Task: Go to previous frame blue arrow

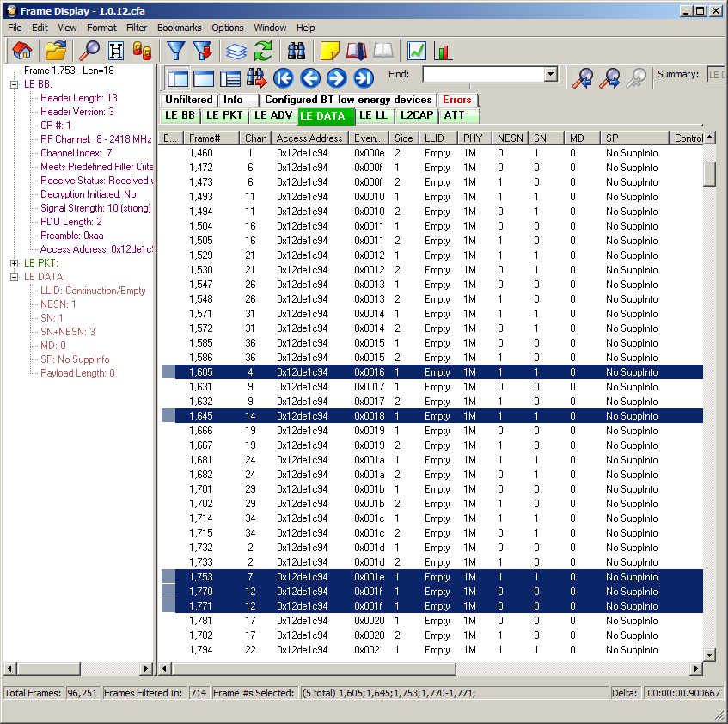Action: pyautogui.click(x=310, y=78)
